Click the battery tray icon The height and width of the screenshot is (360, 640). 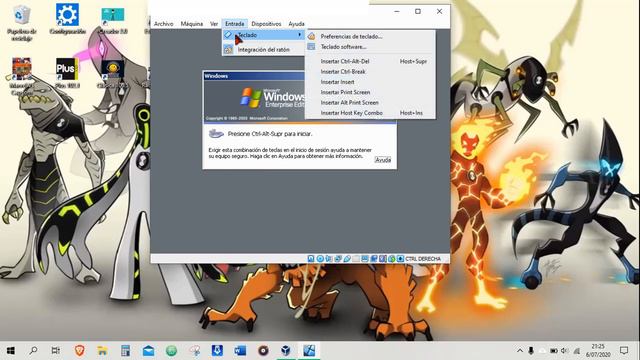554,351
